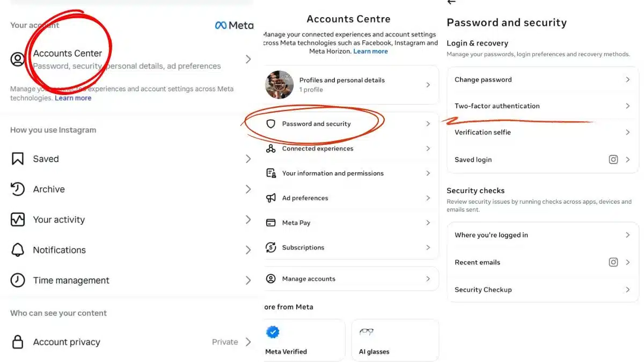Click the Saved bookmark icon
This screenshot has width=644, height=362.
click(x=18, y=159)
